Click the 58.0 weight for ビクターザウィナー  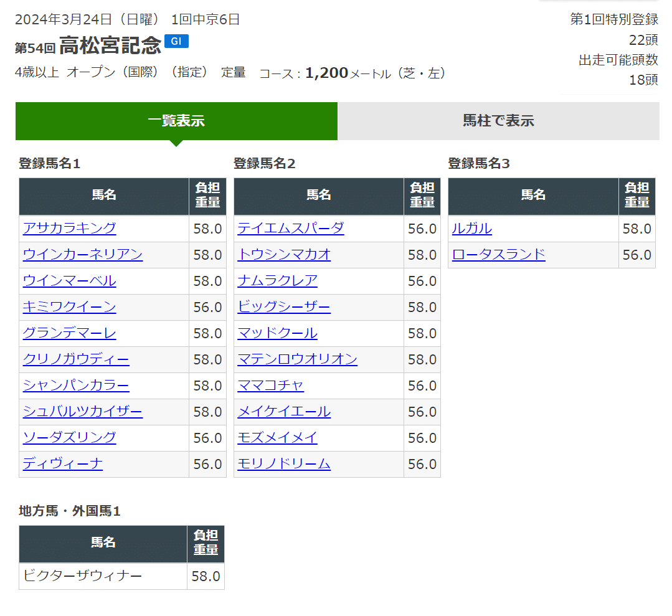206,576
